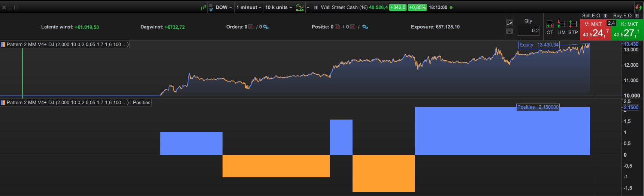Click the equity panel Pattern 2 MM V4+ DJ label
Viewport: 644px width, 196px height.
point(67,45)
